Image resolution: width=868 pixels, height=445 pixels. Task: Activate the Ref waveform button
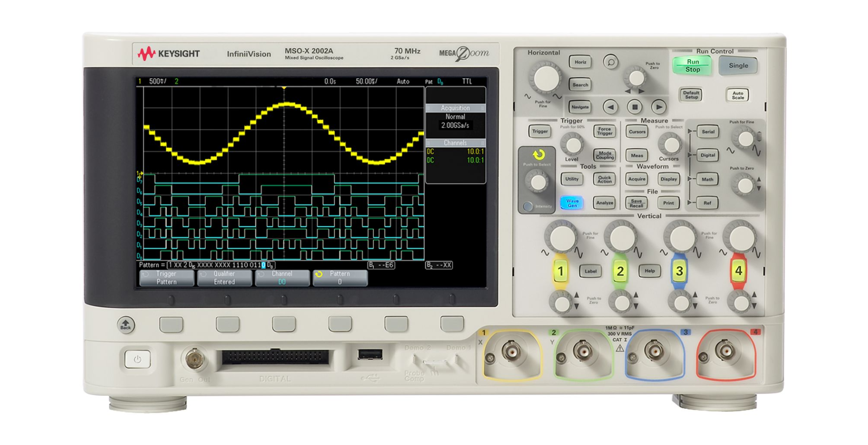point(707,203)
